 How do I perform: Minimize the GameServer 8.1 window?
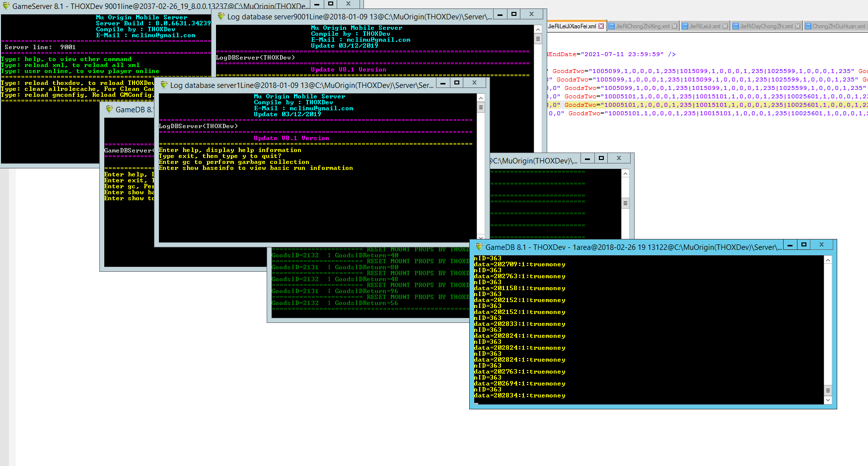pos(317,4)
